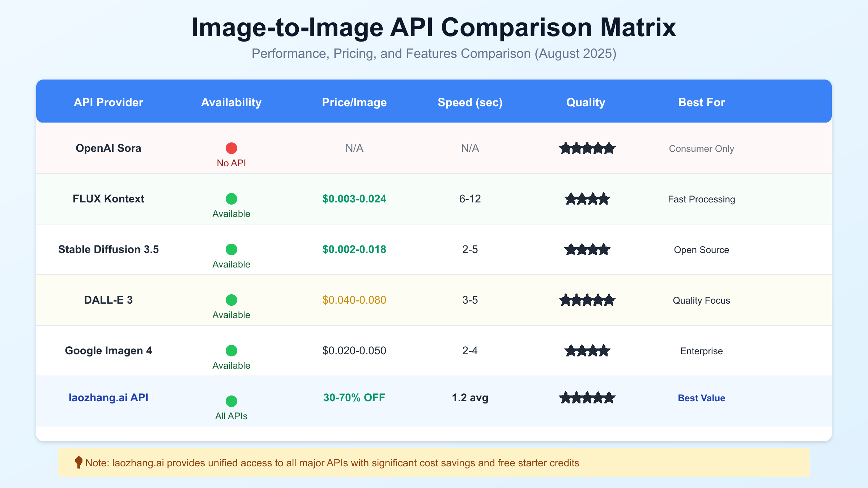Viewport: 868px width, 488px height.
Task: Click Available label in Google Imagen 4 row
Action: (231, 365)
